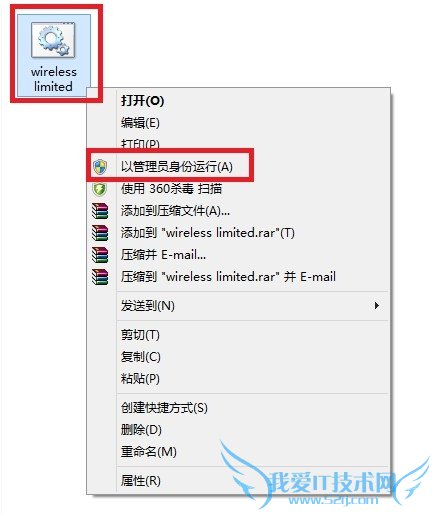
Task: Choose 打印(P) in the context menu
Action: 140,144
